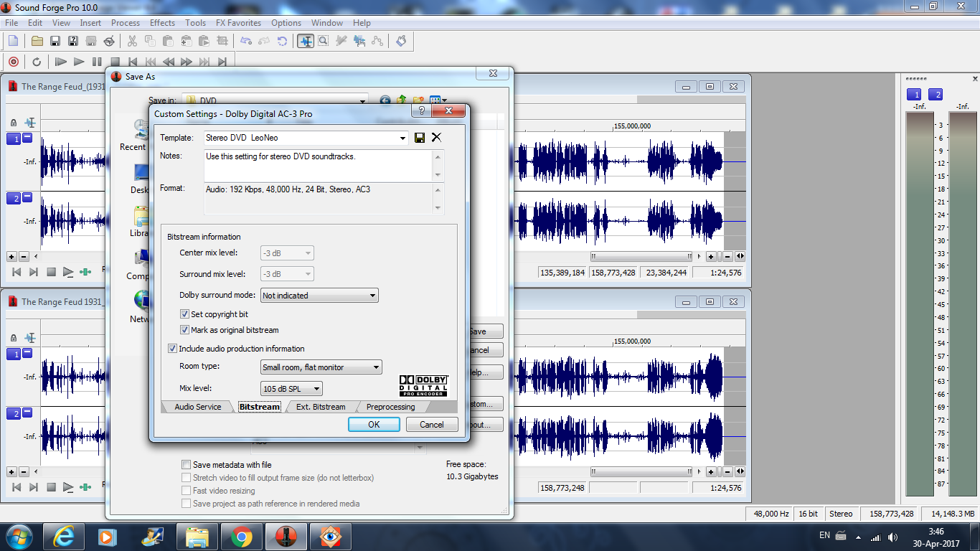Viewport: 980px width, 551px height.
Task: Save the current template with floppy icon
Action: (420, 138)
